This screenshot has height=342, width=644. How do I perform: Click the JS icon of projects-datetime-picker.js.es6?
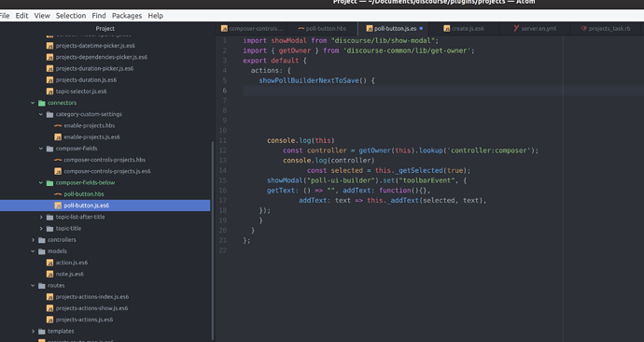[49, 46]
